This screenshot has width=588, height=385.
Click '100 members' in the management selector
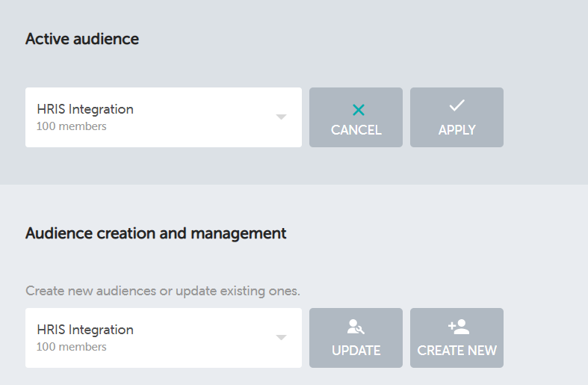click(72, 347)
